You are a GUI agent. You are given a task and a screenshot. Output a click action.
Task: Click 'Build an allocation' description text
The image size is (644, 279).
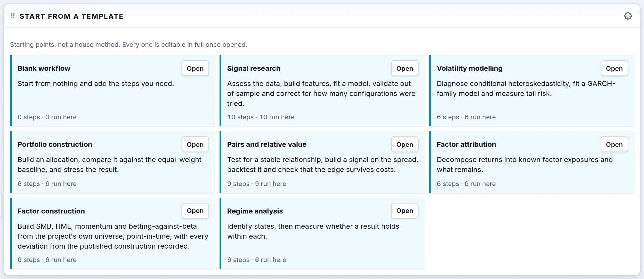(109, 165)
